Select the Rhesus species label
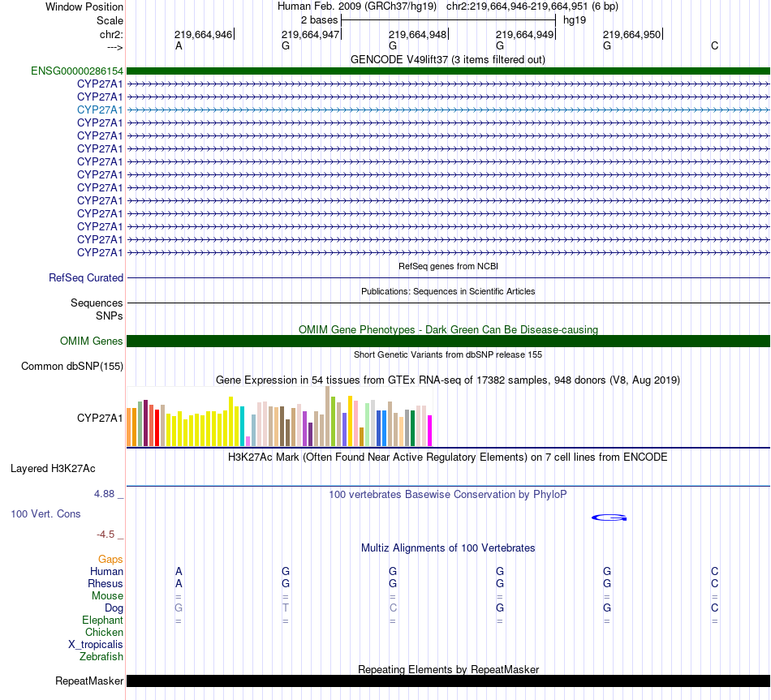 (x=106, y=583)
